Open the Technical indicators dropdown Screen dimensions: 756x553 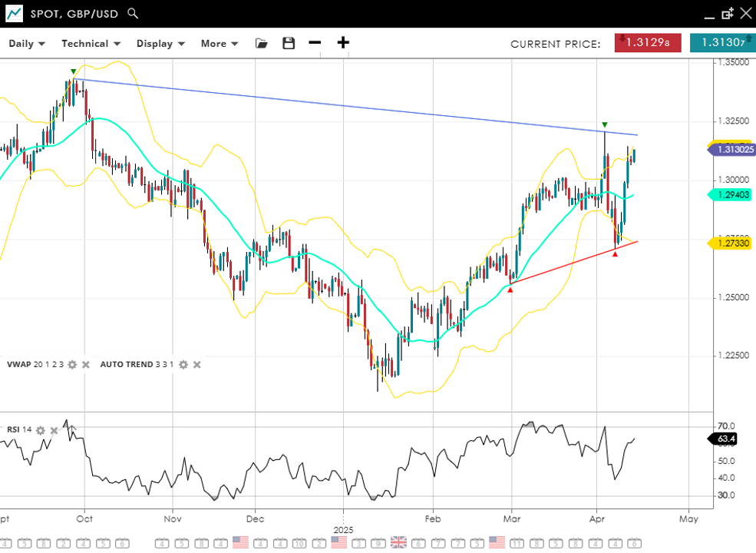91,44
